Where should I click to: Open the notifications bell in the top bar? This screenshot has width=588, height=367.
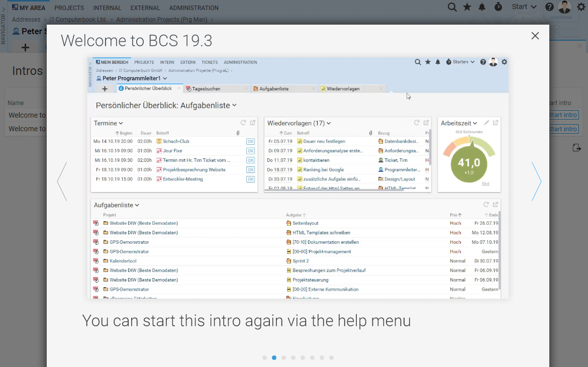[482, 7]
